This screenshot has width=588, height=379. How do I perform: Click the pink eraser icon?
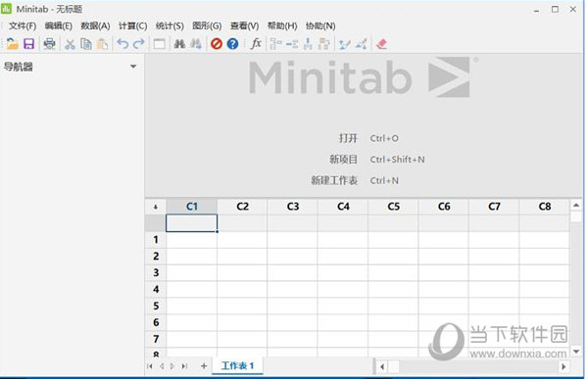(381, 44)
